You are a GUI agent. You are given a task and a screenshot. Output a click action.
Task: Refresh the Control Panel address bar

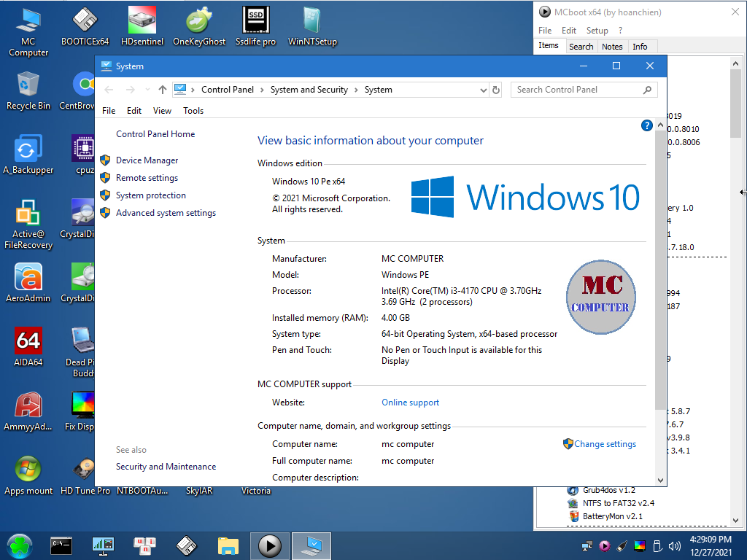click(x=496, y=90)
